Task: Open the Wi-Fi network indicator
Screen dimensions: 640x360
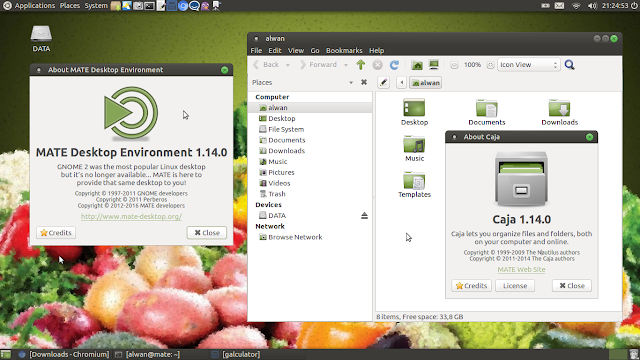Action: click(576, 6)
